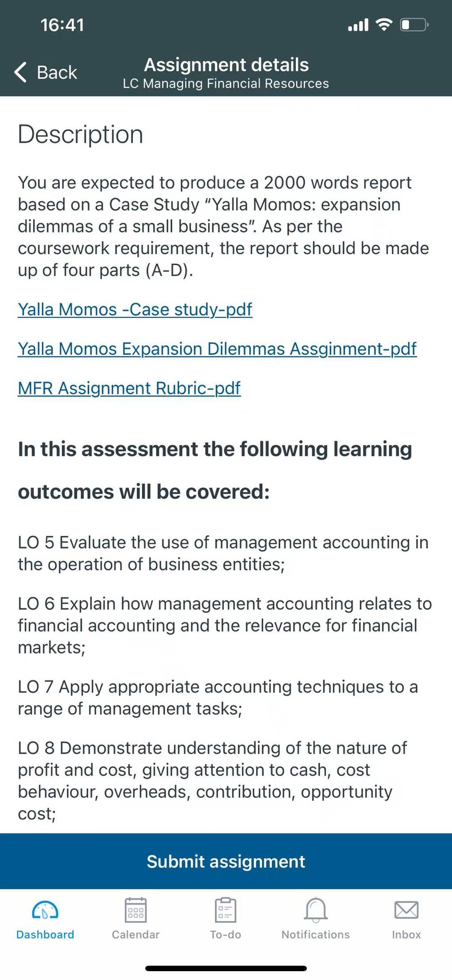Viewport: 452px width, 980px height.
Task: Go back using the Back label
Action: [57, 72]
